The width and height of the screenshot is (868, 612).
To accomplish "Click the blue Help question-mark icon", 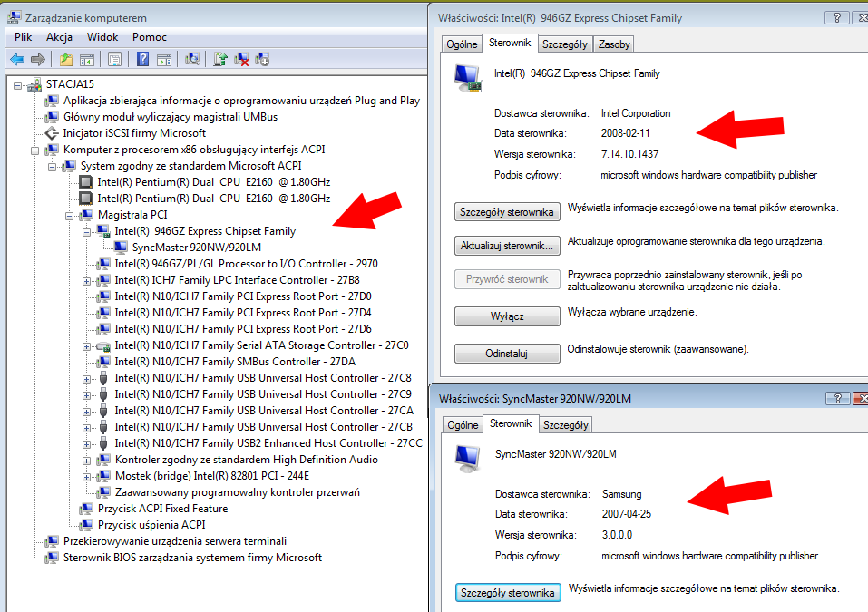I will click(x=142, y=59).
